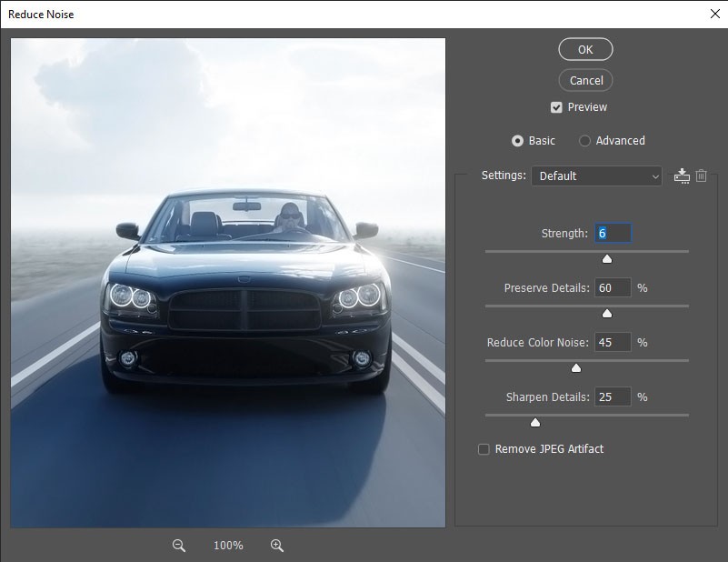This screenshot has height=562, width=728.
Task: Select the Basic mode radio button
Action: (516, 140)
